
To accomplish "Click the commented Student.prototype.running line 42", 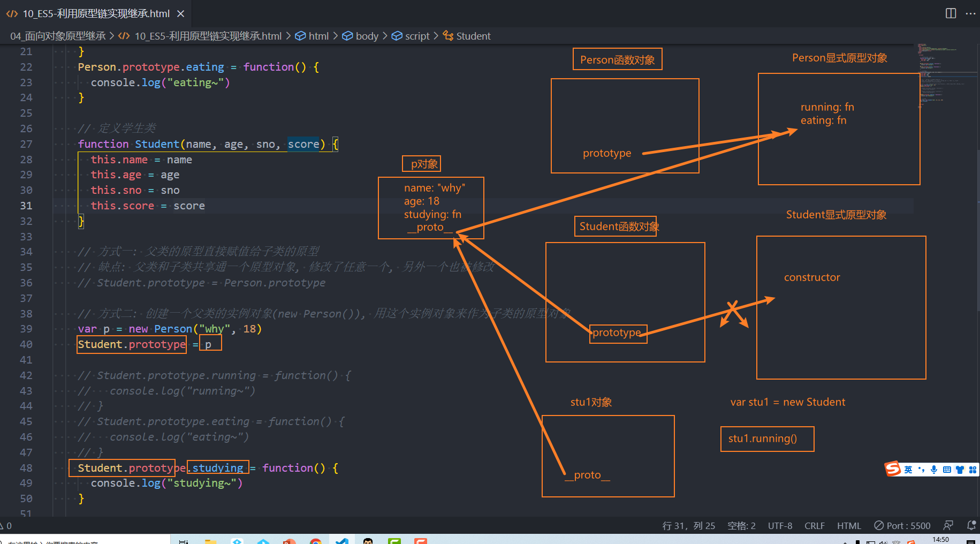I will click(x=215, y=375).
